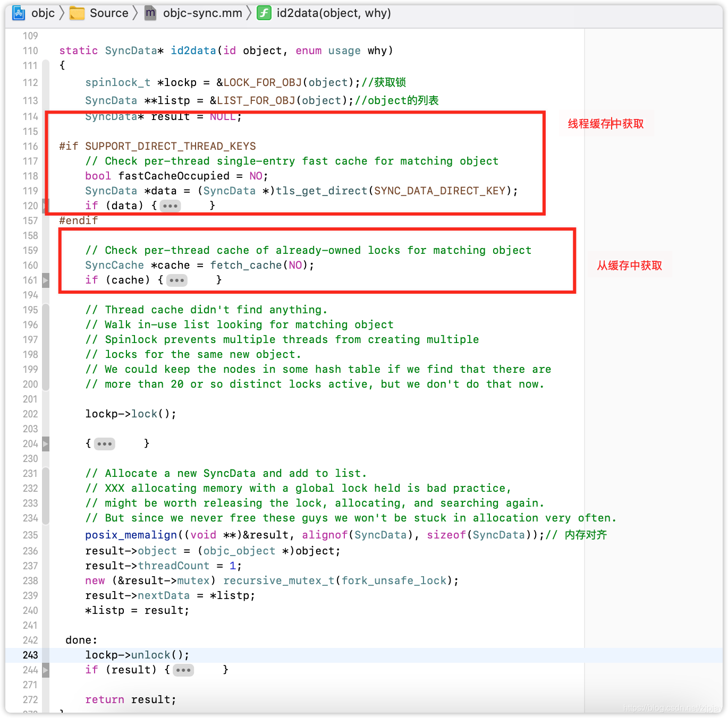Click line number 235 in gutter

tap(30, 535)
